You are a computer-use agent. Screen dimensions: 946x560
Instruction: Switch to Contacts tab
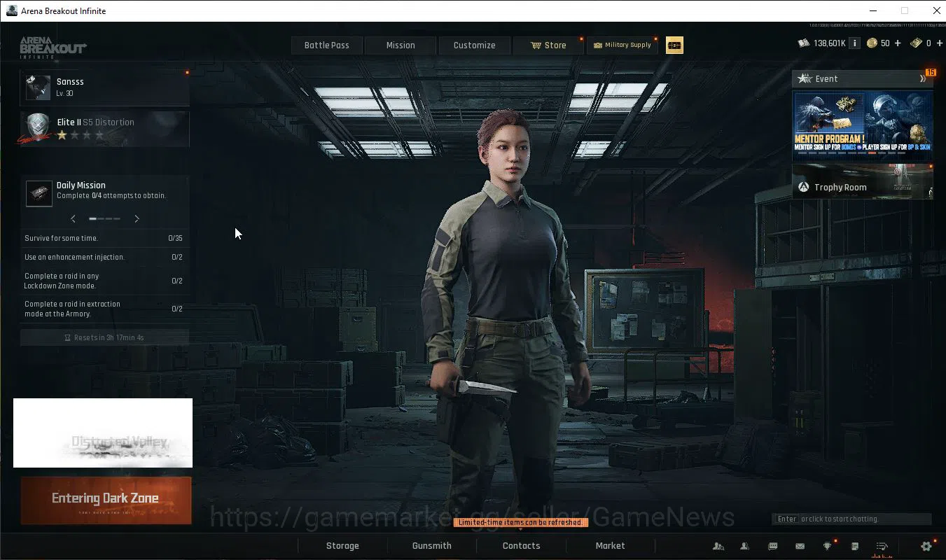pyautogui.click(x=521, y=546)
